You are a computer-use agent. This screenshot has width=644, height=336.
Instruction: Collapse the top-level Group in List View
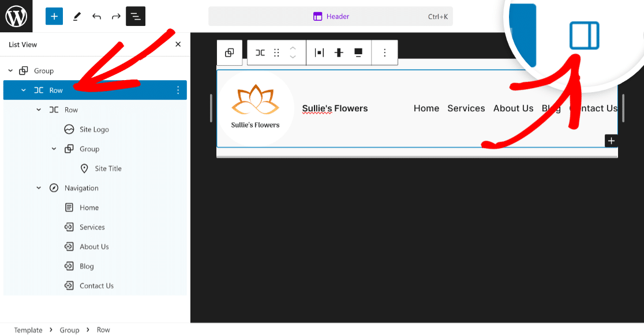click(11, 70)
